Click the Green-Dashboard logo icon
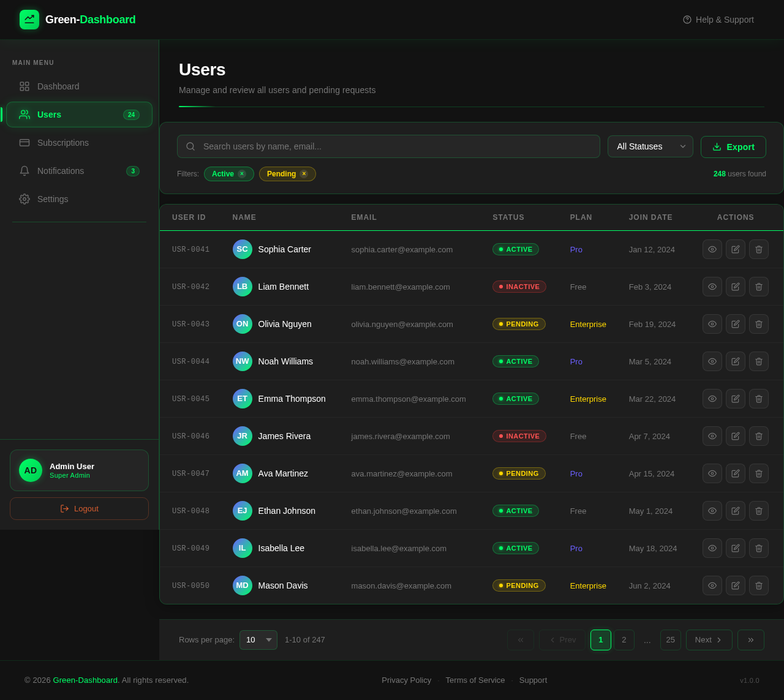 [x=29, y=20]
